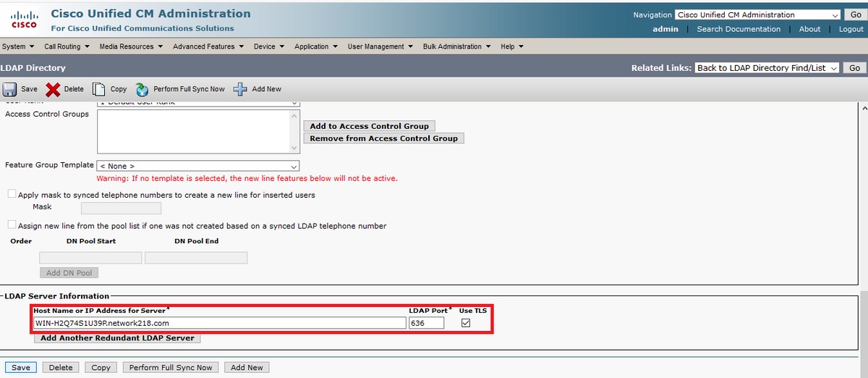The image size is (868, 378).
Task: Click the LDAP Port field
Action: [x=426, y=323]
